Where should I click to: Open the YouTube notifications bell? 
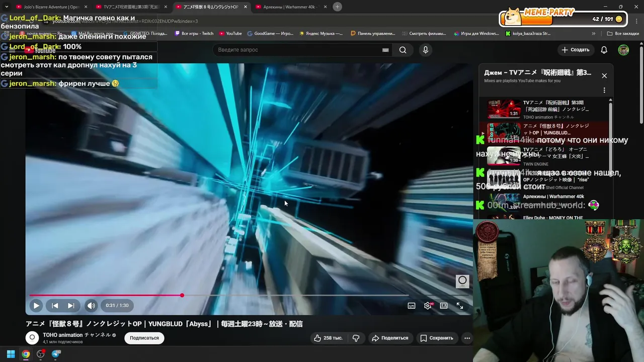click(x=604, y=50)
